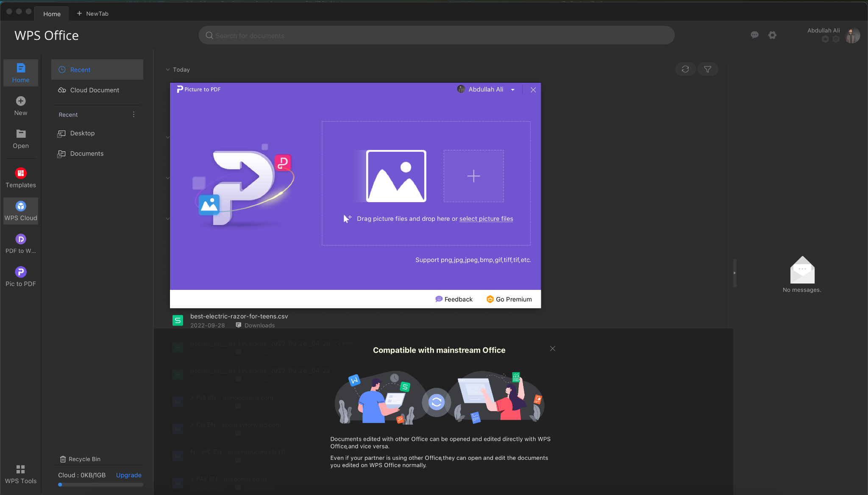The width and height of the screenshot is (868, 495).
Task: Create a New document from sidebar
Action: pos(21,106)
